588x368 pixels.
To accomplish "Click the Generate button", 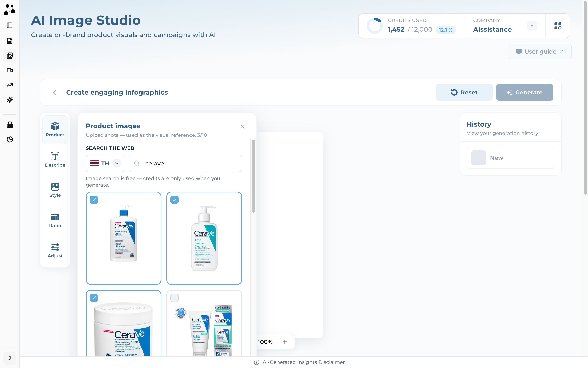I will [x=525, y=92].
